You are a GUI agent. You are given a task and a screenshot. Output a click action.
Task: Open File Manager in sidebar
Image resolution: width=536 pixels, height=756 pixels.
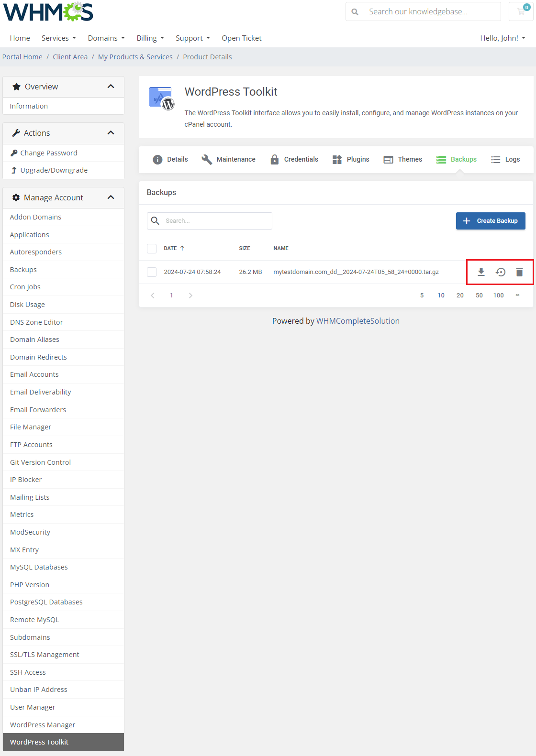(63, 427)
